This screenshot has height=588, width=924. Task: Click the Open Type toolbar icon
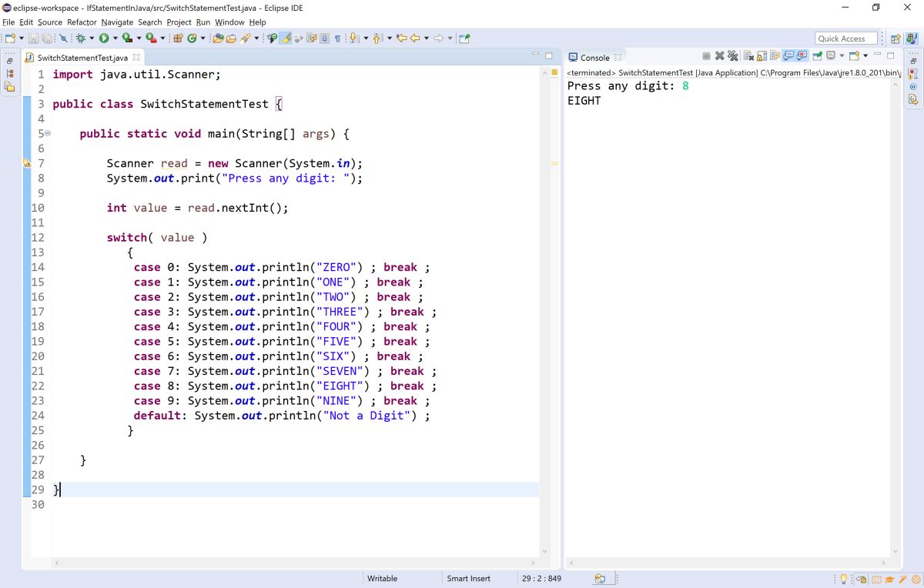pyautogui.click(x=218, y=38)
